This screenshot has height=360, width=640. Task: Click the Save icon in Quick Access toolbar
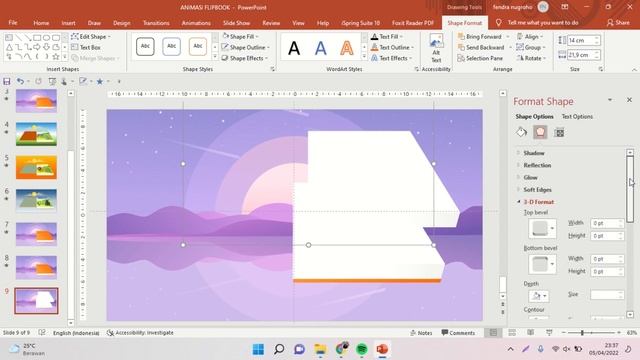[x=7, y=81]
